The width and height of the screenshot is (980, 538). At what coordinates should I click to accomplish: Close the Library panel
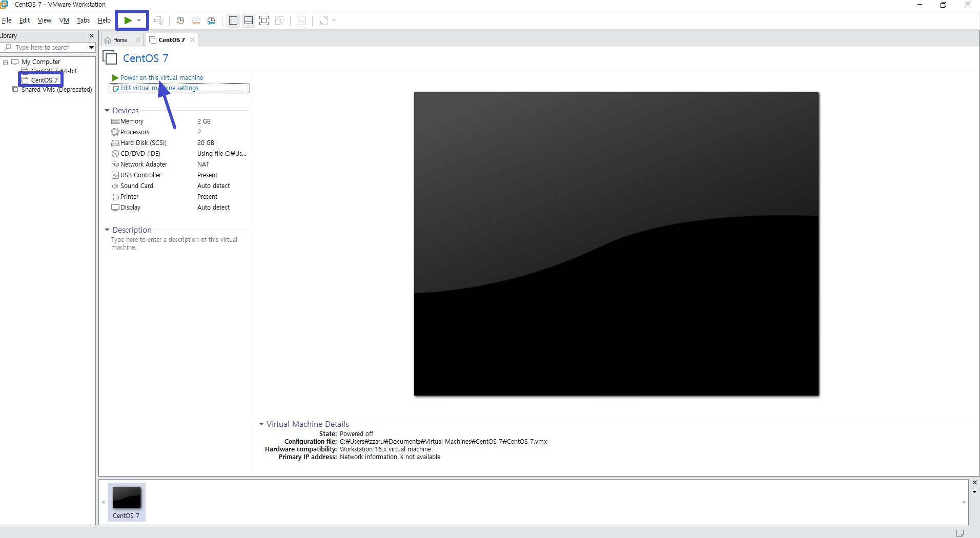[92, 36]
